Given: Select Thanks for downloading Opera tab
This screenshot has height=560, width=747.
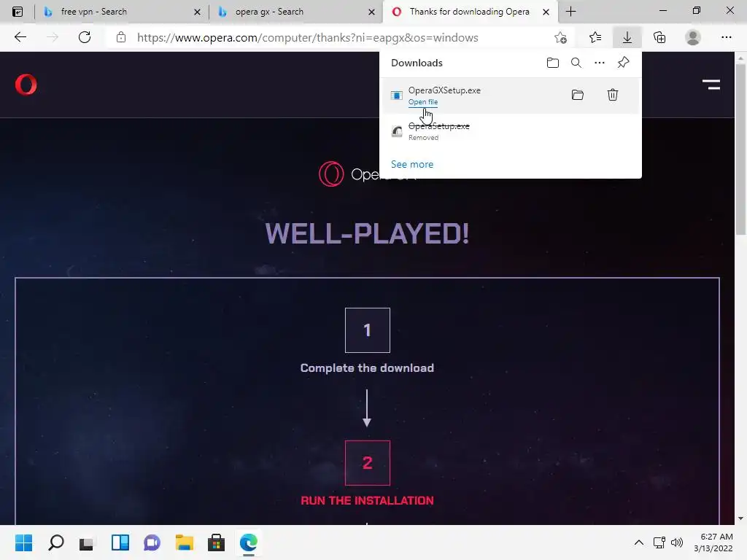Looking at the screenshot, I should tap(469, 12).
